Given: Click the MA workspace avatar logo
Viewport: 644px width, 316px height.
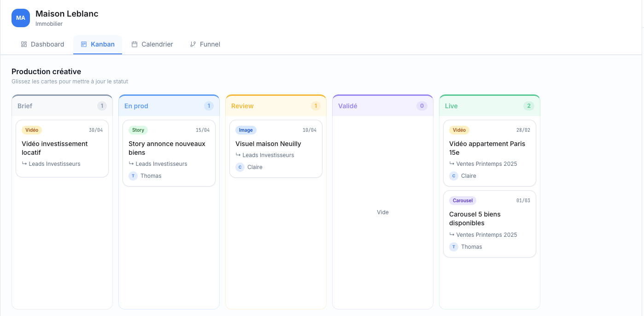Looking at the screenshot, I should point(21,18).
